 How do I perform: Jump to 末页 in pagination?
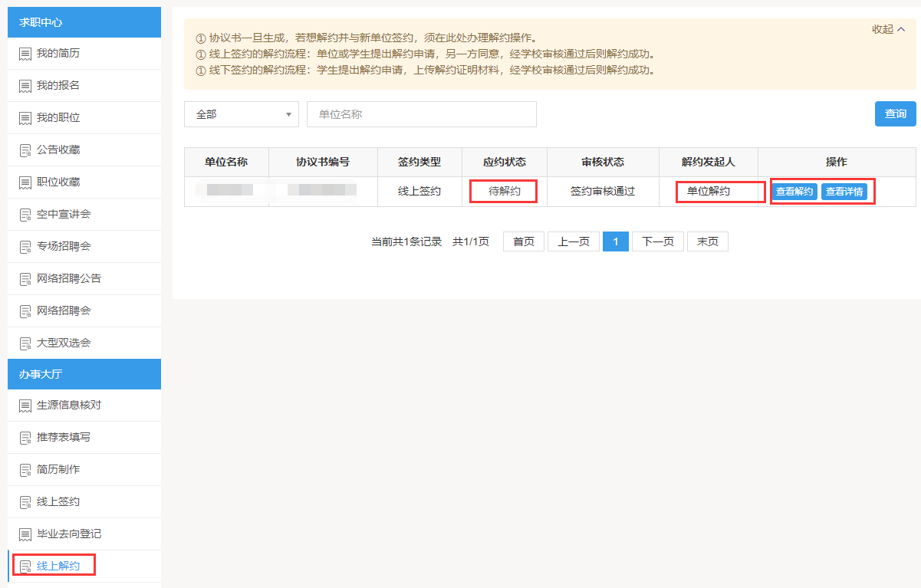(707, 241)
